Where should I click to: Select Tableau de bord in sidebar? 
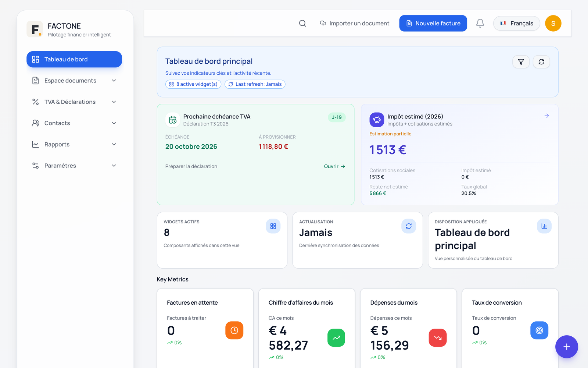coord(74,59)
